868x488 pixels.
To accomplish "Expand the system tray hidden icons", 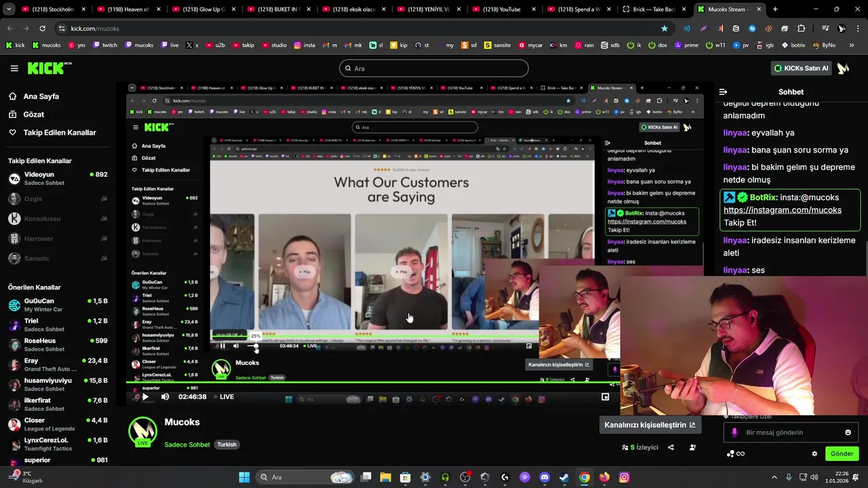I will click(774, 477).
